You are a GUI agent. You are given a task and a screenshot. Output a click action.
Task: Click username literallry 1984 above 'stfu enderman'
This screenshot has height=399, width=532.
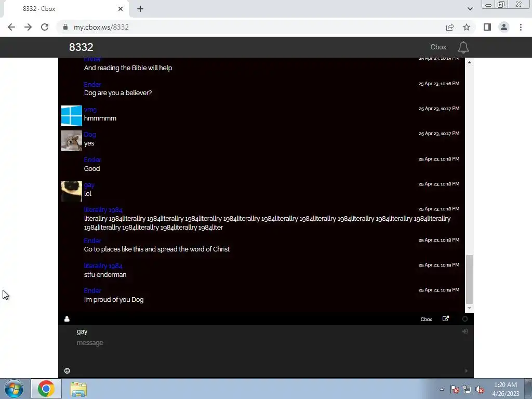pos(103,265)
